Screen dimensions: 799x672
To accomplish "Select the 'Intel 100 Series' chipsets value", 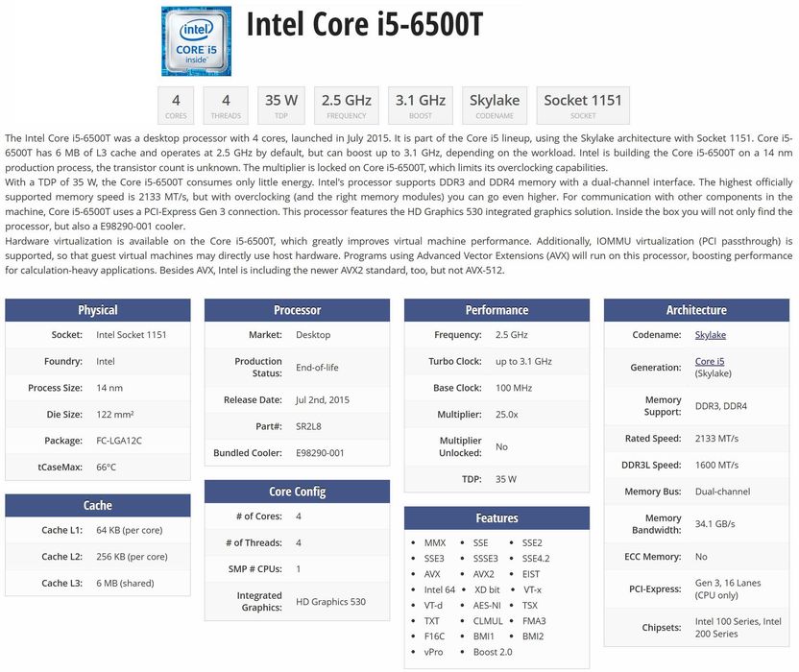I will pyautogui.click(x=728, y=621).
